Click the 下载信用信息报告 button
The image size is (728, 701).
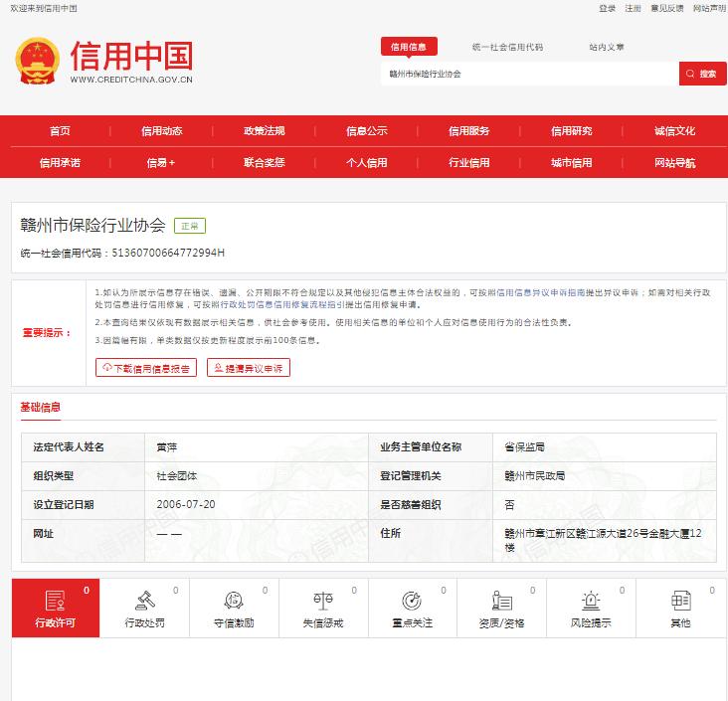click(146, 368)
